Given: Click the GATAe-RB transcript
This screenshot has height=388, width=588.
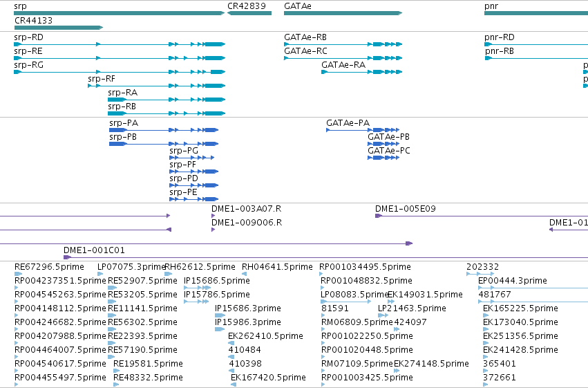Looking at the screenshot, I should (343, 44).
